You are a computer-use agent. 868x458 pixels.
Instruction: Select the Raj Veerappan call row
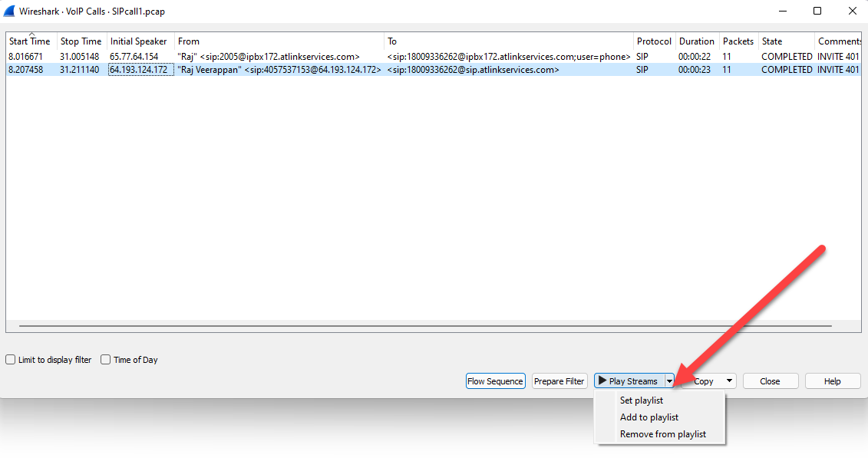(279, 70)
